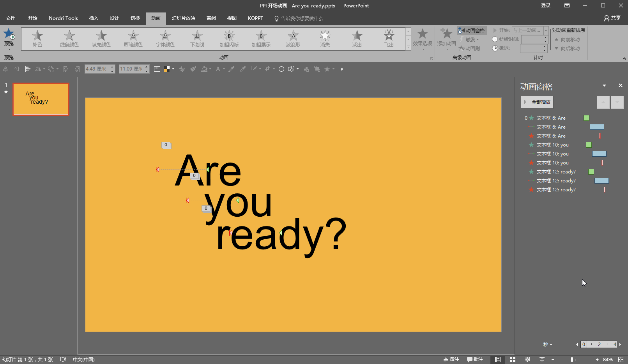Select the 补色 animation effect
This screenshot has height=364, width=628.
point(37,39)
